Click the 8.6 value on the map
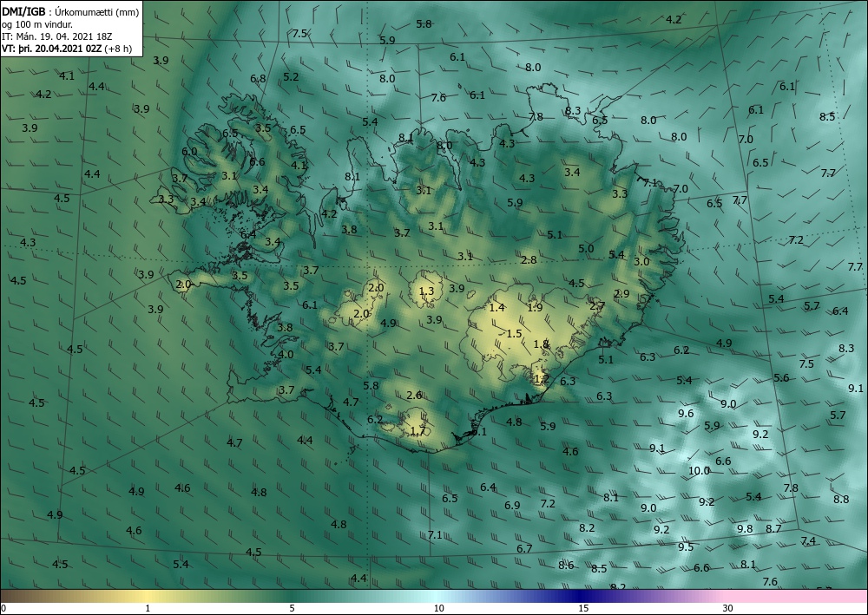 pos(566,566)
